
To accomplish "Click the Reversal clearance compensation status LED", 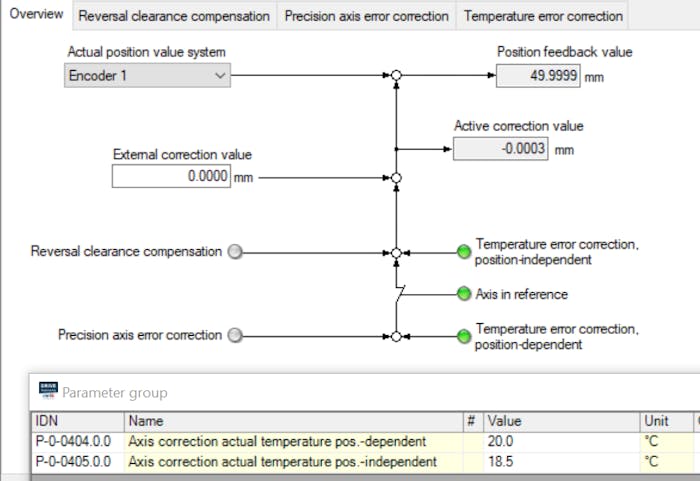I will point(235,252).
